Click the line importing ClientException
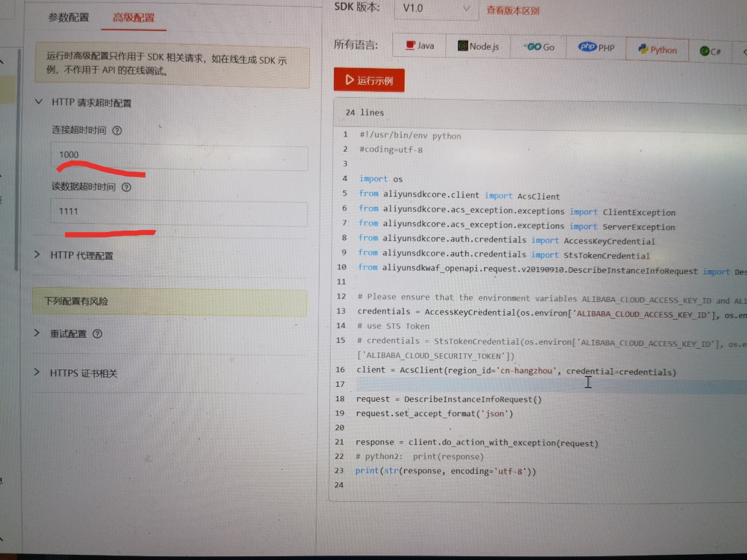The image size is (747, 560). [x=517, y=210]
